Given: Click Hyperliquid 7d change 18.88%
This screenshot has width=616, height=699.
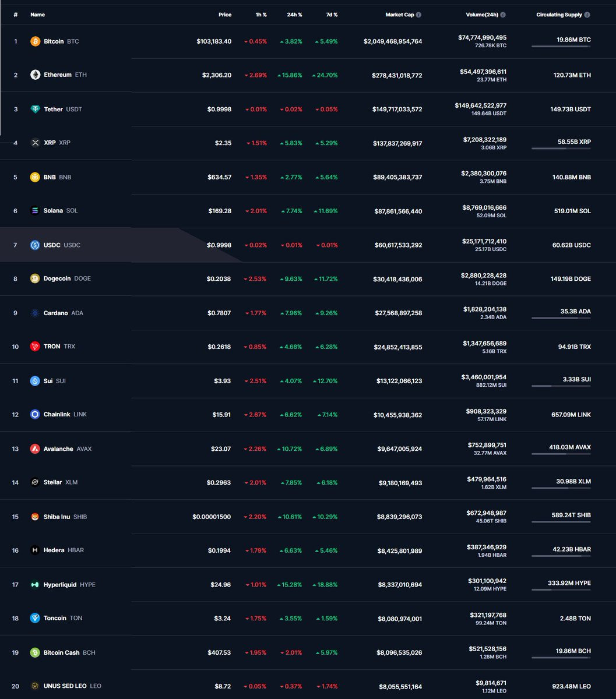Looking at the screenshot, I should coord(325,584).
